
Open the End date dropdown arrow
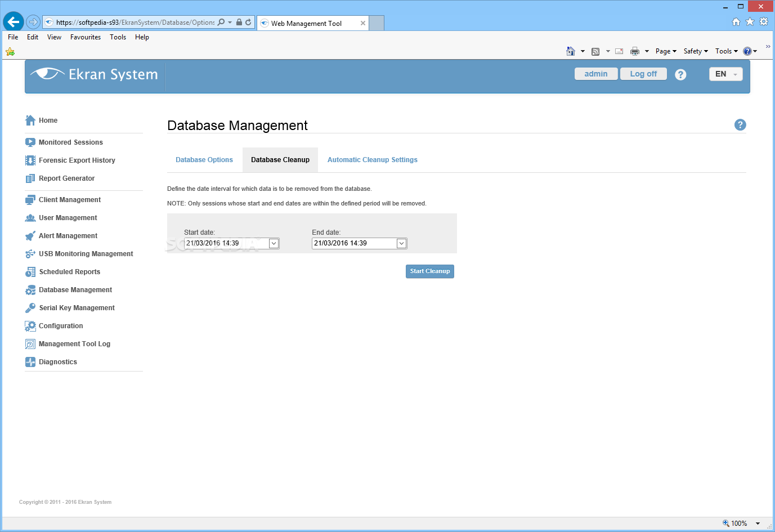coord(401,244)
